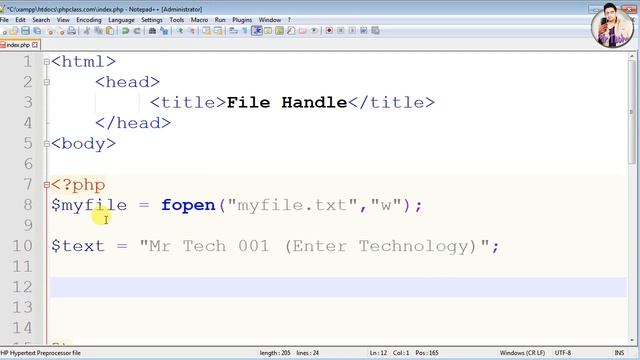Toggle Synchronize Vertical Scrolling icon
The image size is (640, 360).
coord(206,31)
